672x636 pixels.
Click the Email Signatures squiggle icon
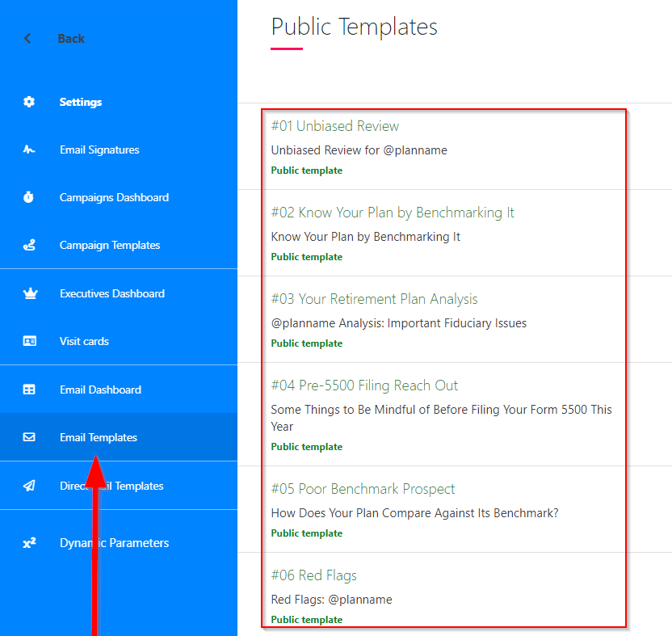(x=29, y=150)
